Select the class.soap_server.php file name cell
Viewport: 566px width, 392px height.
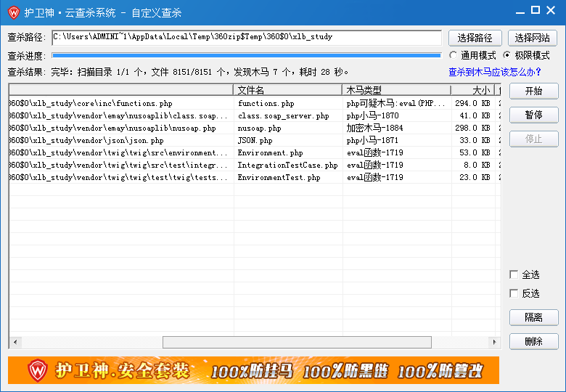click(288, 116)
